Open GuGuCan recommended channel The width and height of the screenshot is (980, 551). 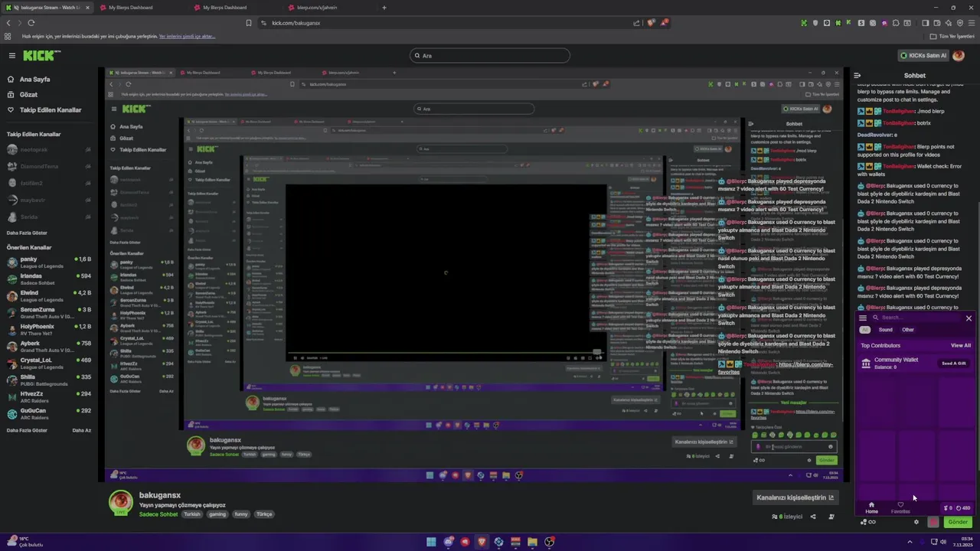coord(47,413)
